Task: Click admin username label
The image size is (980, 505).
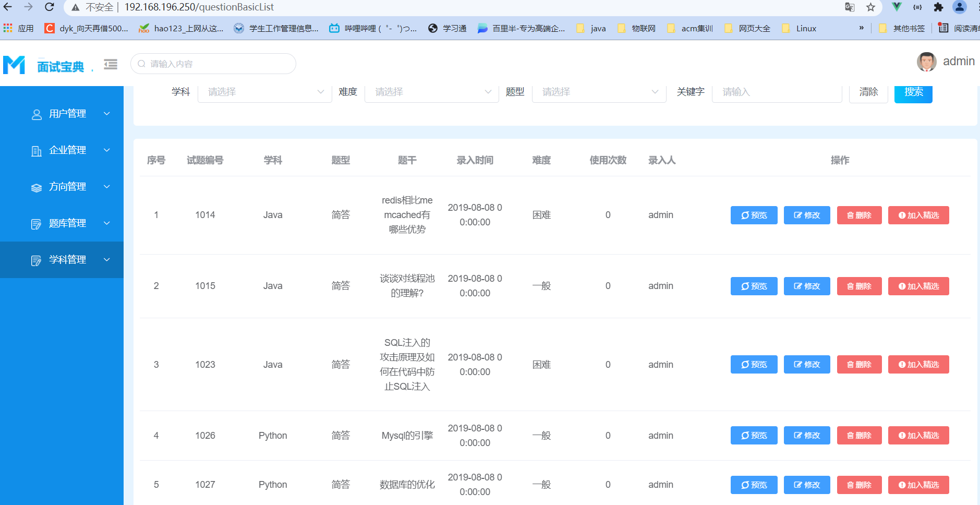Action: (959, 61)
